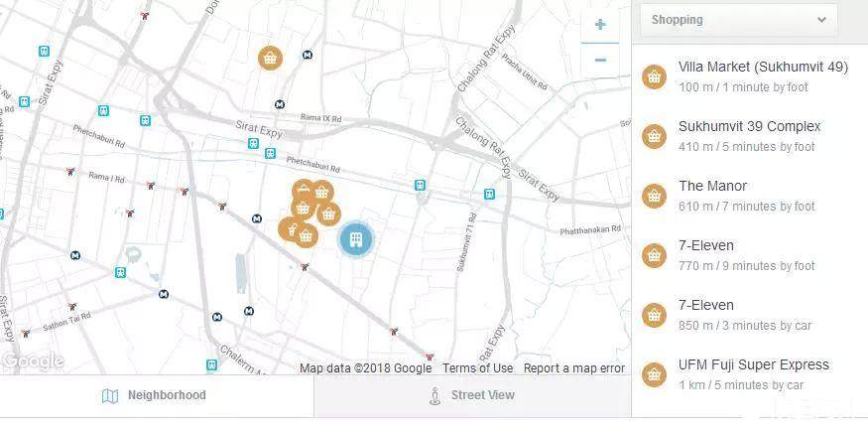Click the dropdown chevron beside Shopping
The height and width of the screenshot is (434, 868).
coord(822,20)
